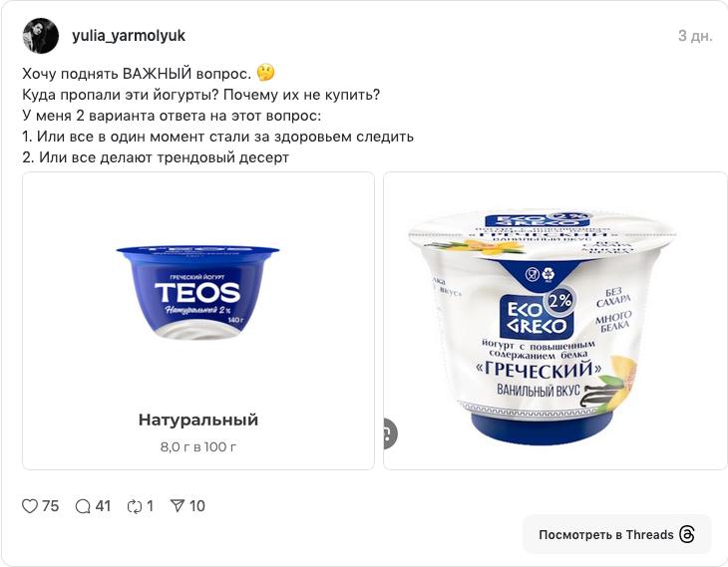Open yulia_yarmolyuk's profile avatar
Image resolution: width=728 pixels, height=567 pixels.
point(41,36)
